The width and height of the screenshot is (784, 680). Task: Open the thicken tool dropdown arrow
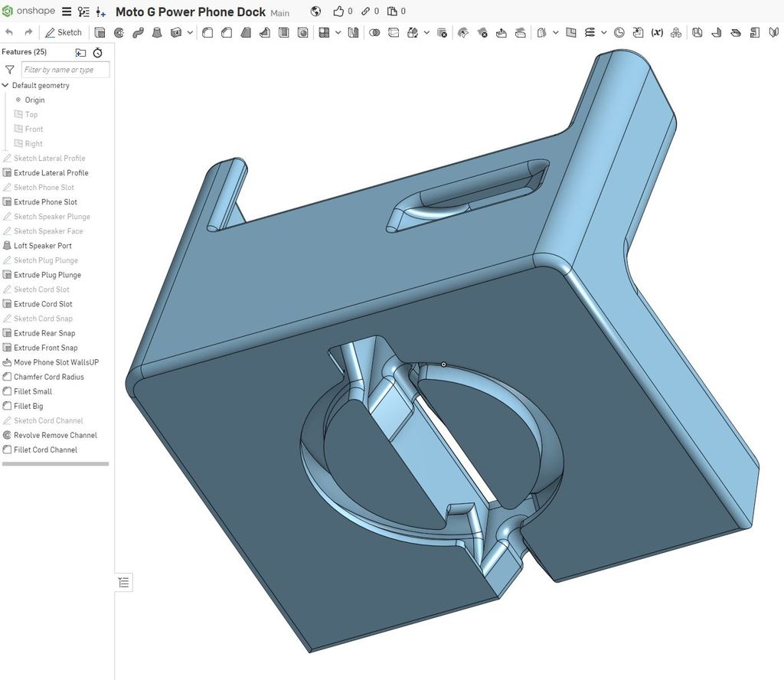click(190, 32)
